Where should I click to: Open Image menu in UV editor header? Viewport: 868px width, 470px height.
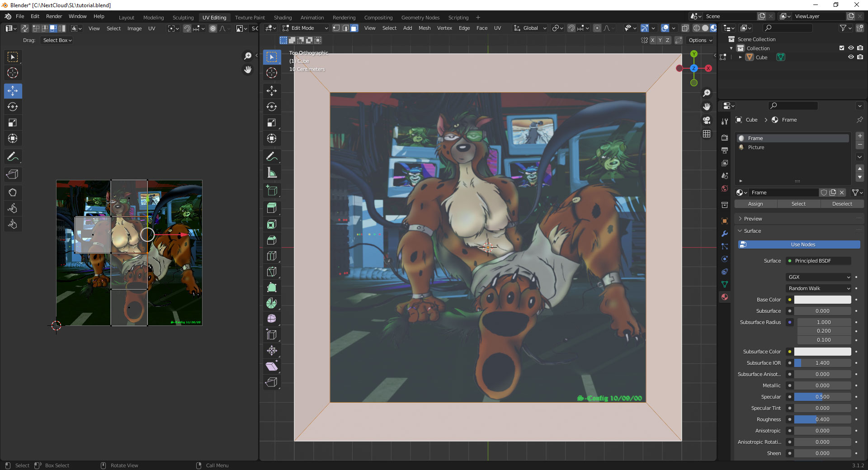[x=134, y=28]
